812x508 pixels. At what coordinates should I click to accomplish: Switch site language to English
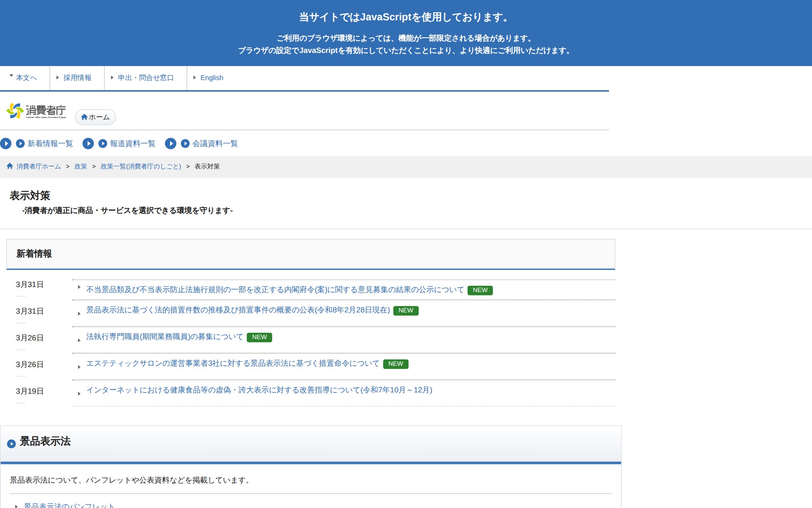(x=211, y=78)
